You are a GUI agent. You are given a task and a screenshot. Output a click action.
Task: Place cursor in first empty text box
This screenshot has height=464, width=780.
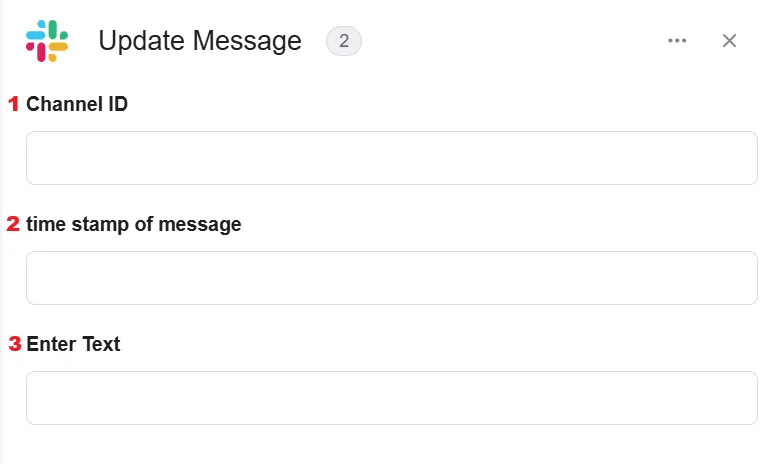pos(391,158)
